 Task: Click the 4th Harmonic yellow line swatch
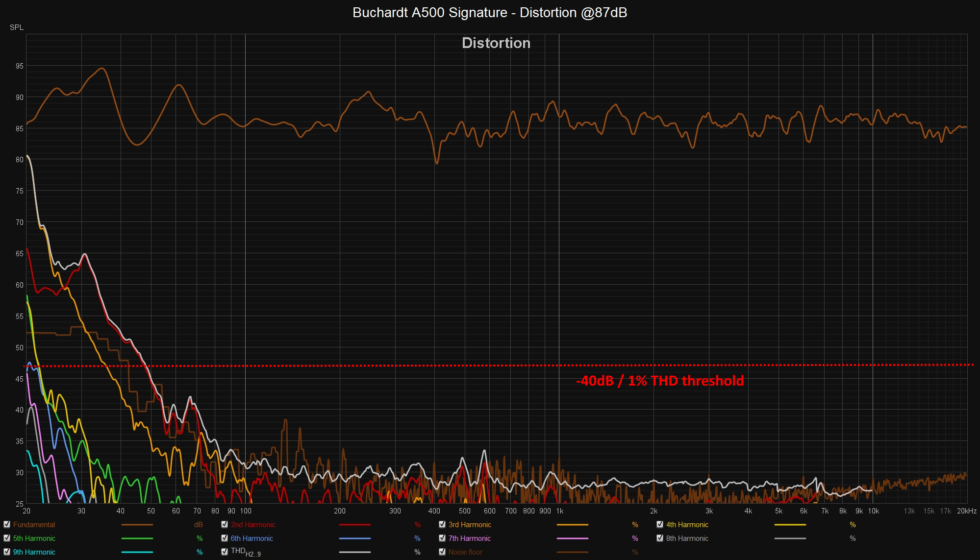click(x=790, y=525)
